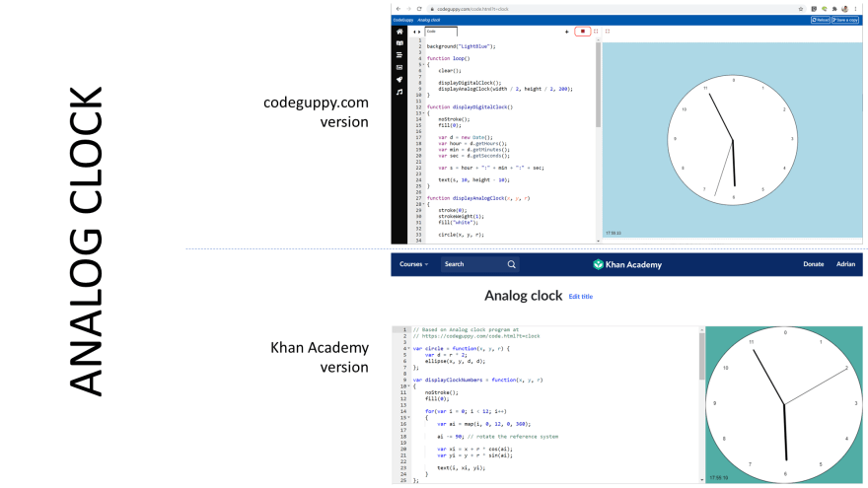The width and height of the screenshot is (868, 488).
Task: Click the Save a copy button
Action: point(845,20)
